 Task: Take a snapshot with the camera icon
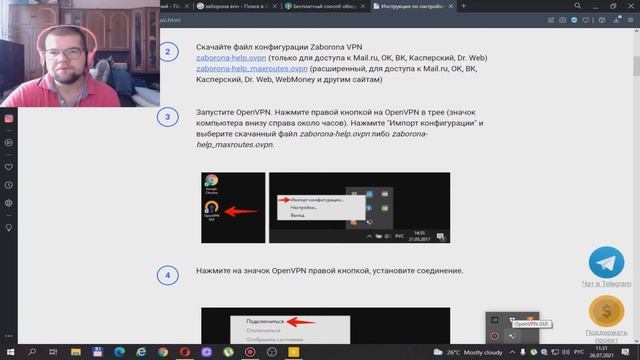(562, 20)
